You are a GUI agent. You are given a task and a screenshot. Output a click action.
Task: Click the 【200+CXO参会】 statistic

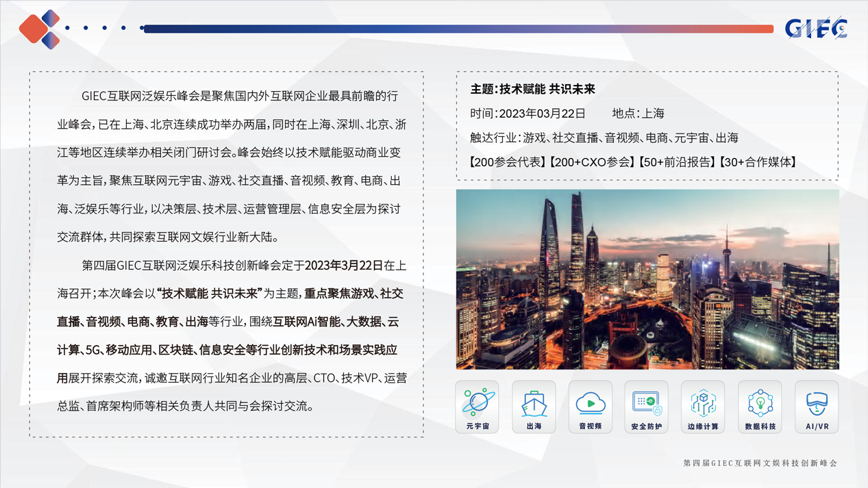pos(591,162)
